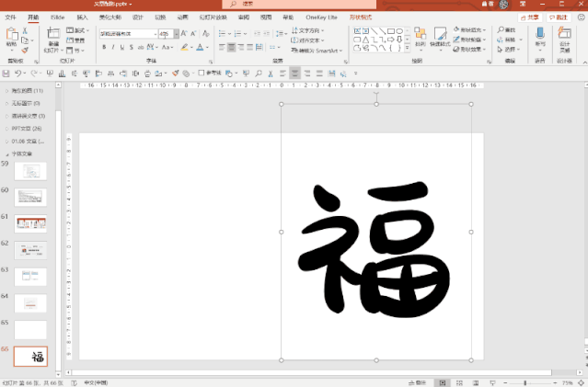Switch to the OneKey Lite tab
The image size is (588, 387).
point(321,17)
